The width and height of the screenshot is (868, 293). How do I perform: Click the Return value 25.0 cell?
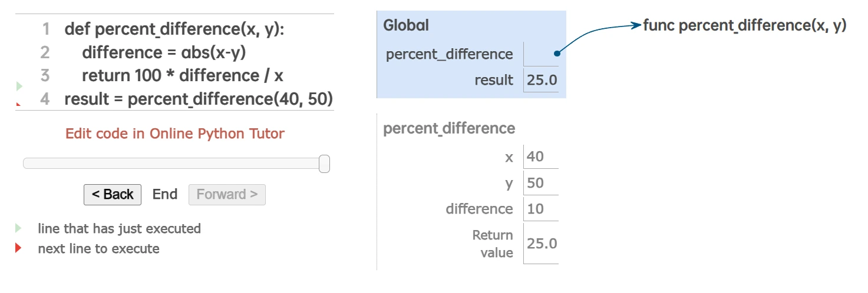click(x=542, y=244)
